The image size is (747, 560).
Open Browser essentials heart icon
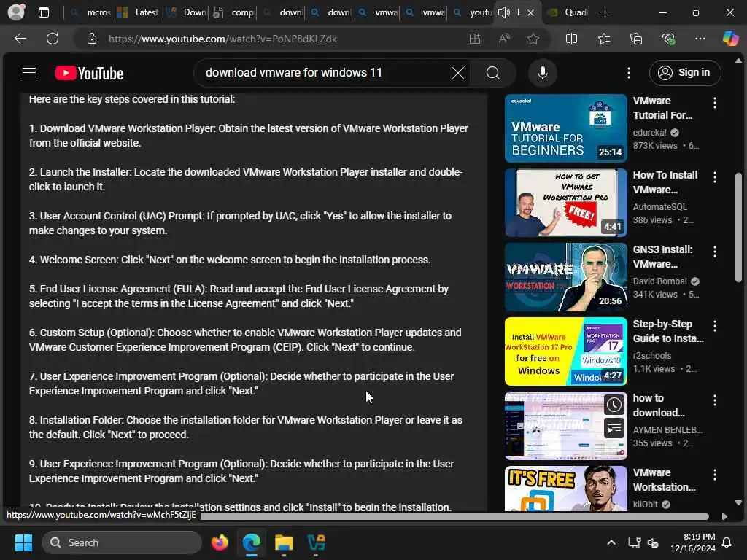pyautogui.click(x=668, y=39)
